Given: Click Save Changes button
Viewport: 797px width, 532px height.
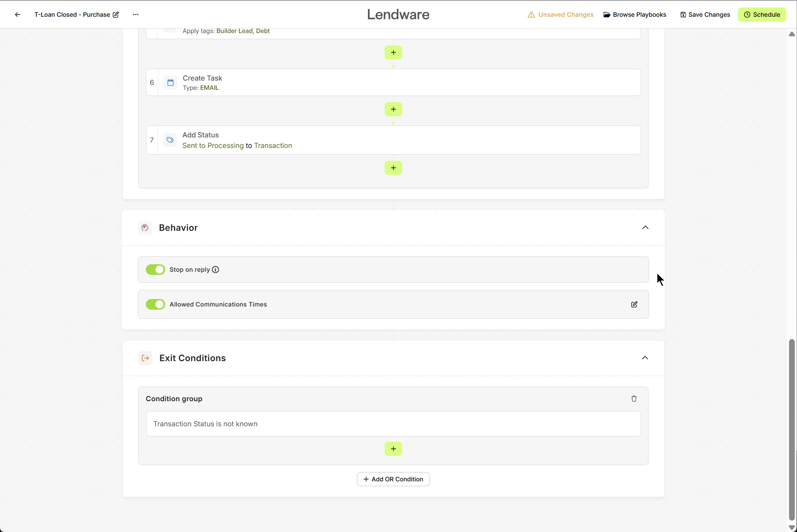Looking at the screenshot, I should pos(705,15).
